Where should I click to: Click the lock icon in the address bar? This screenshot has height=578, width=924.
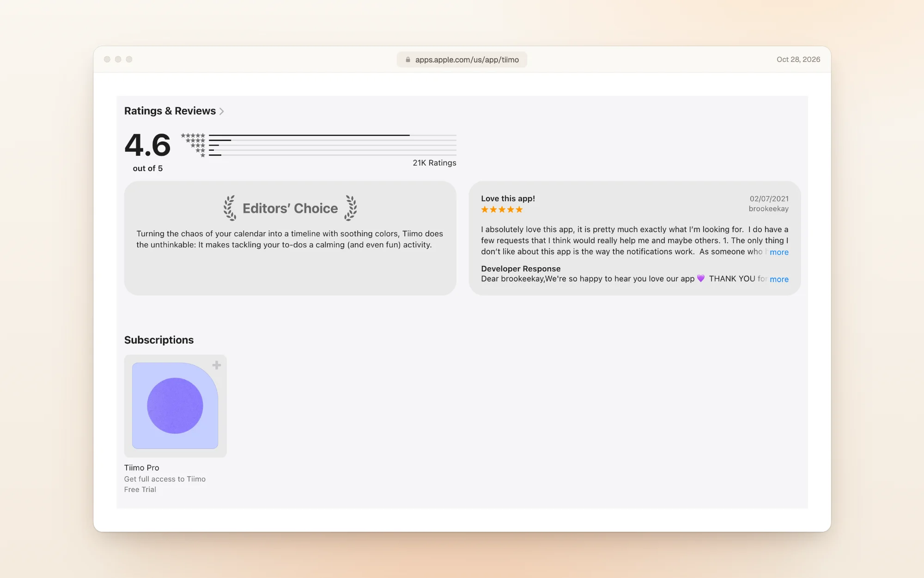pyautogui.click(x=408, y=60)
